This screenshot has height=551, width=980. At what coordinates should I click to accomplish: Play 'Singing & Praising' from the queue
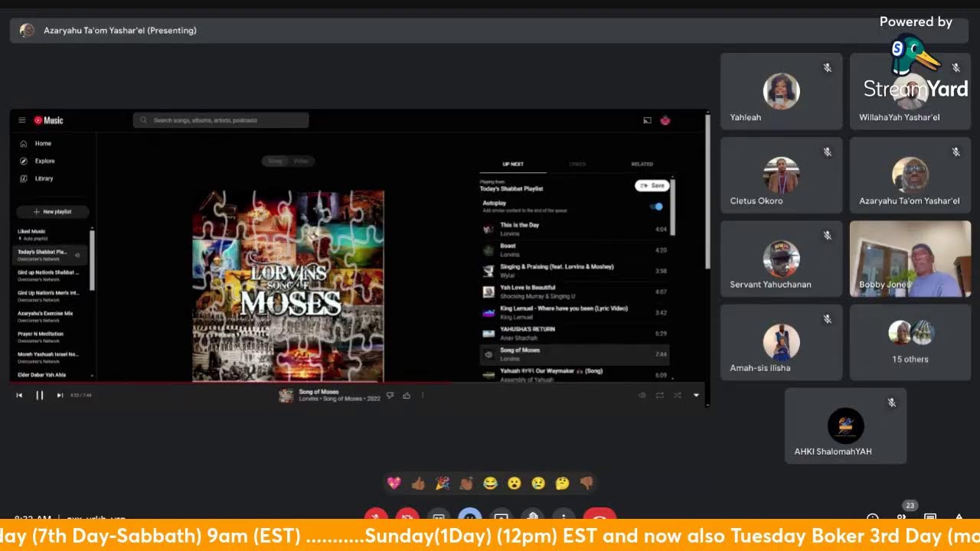[575, 270]
